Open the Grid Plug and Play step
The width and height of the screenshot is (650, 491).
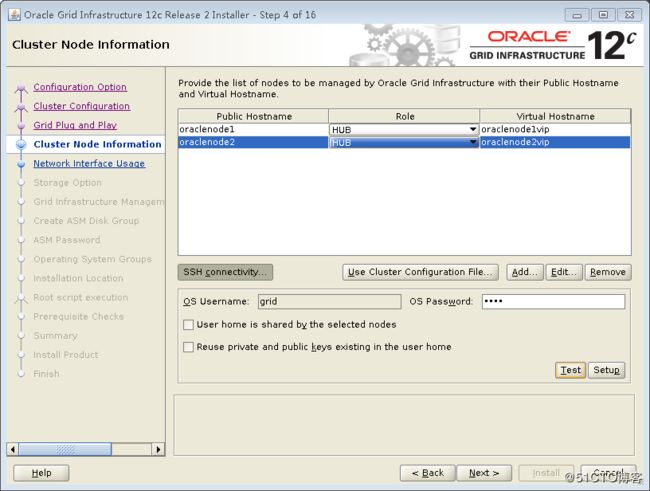[75, 125]
